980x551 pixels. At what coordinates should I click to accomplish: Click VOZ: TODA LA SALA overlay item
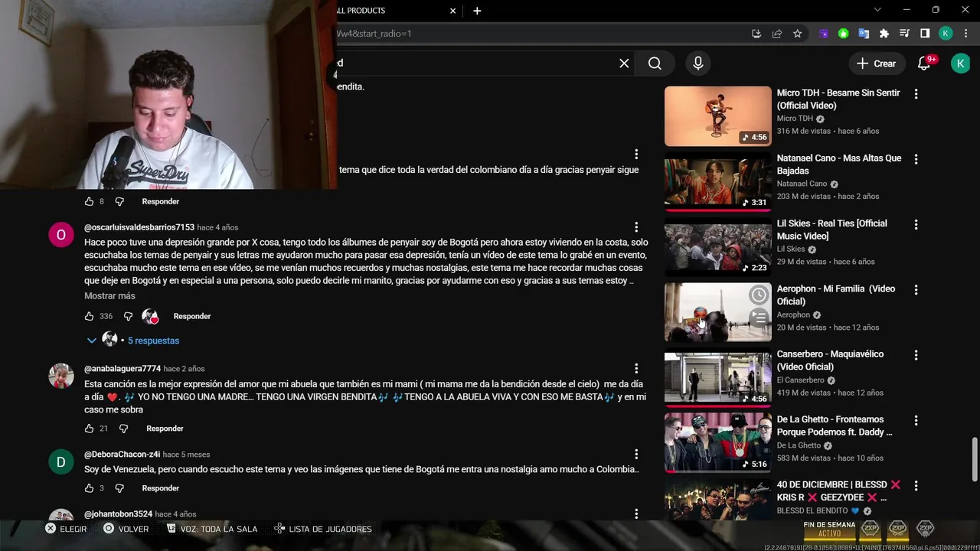point(212,529)
